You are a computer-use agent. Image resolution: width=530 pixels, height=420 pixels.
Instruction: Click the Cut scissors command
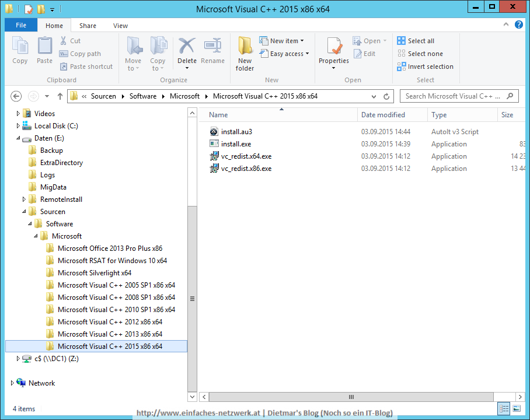(x=70, y=41)
